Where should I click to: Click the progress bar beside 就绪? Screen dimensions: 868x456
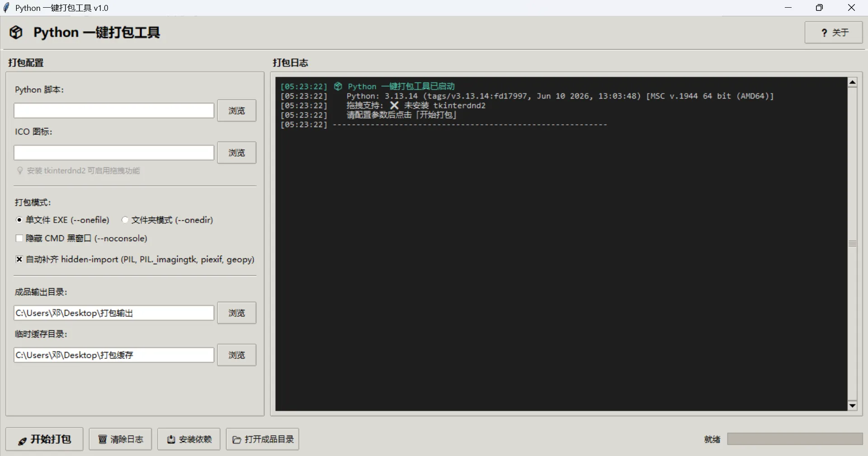(x=795, y=439)
